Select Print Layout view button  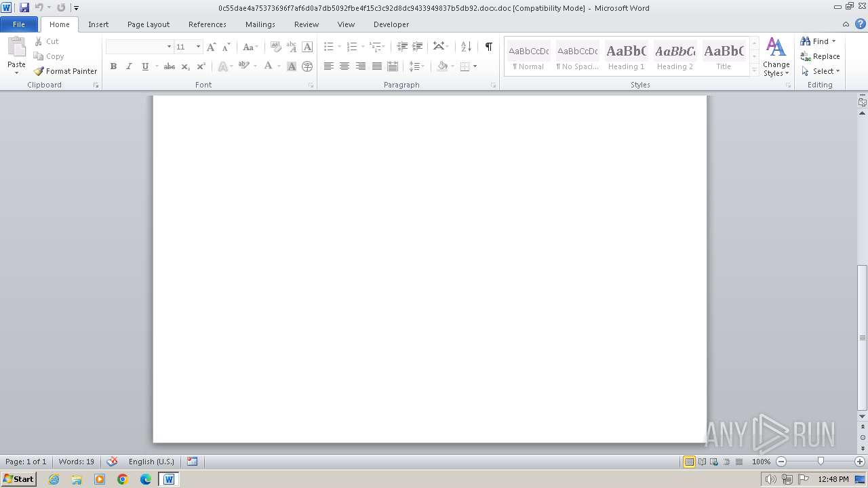689,462
